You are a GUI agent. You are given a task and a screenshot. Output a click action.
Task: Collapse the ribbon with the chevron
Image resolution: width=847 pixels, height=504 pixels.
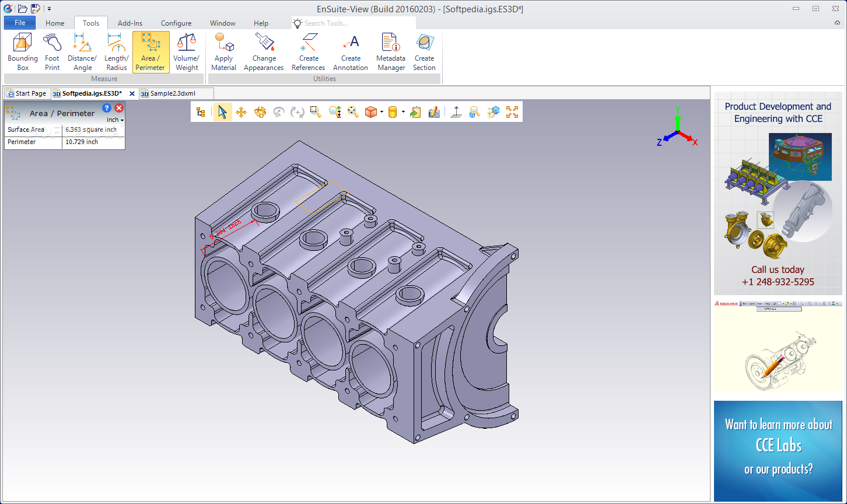tap(837, 23)
